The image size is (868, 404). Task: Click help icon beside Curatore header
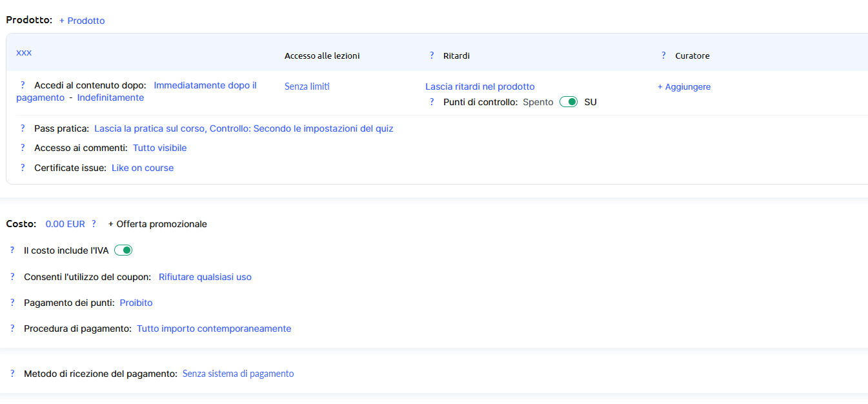663,56
